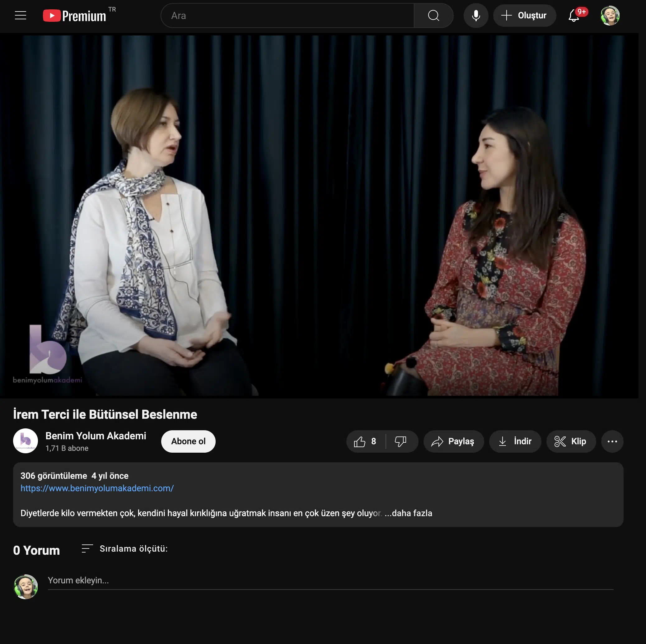The height and width of the screenshot is (644, 646).
Task: Share video via Paylaş button
Action: (x=453, y=441)
